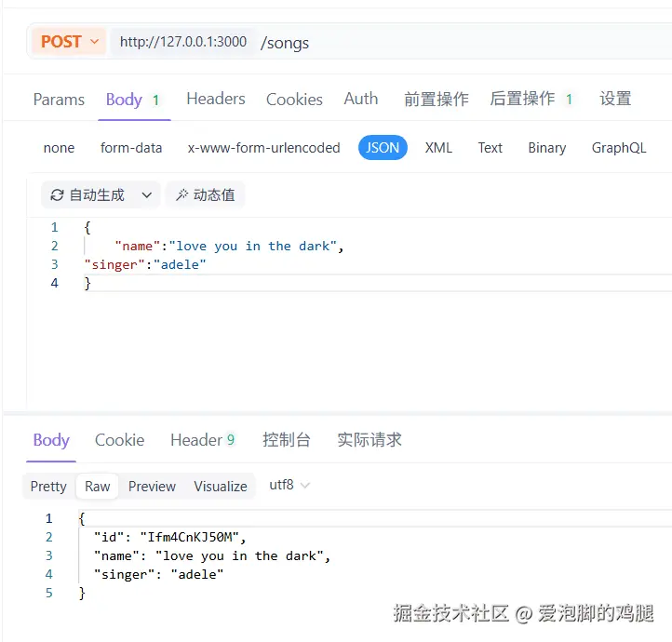Switch to the Params tab
672x642 pixels.
coord(59,100)
